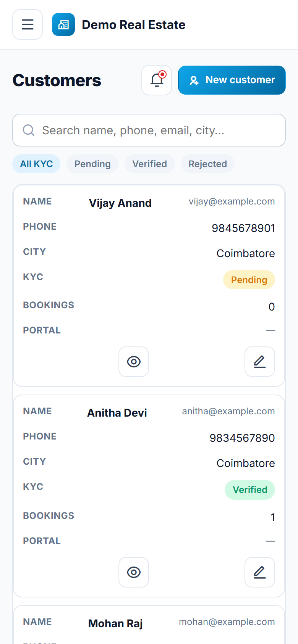Image resolution: width=298 pixels, height=644 pixels.
Task: Open anitha@example.com email address
Action: point(228,411)
